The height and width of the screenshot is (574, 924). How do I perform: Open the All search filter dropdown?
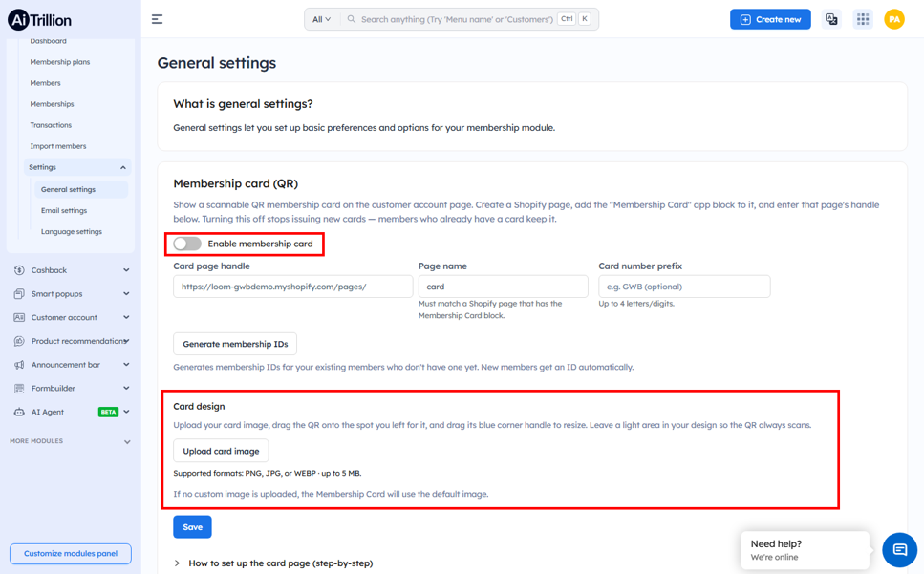coord(321,19)
